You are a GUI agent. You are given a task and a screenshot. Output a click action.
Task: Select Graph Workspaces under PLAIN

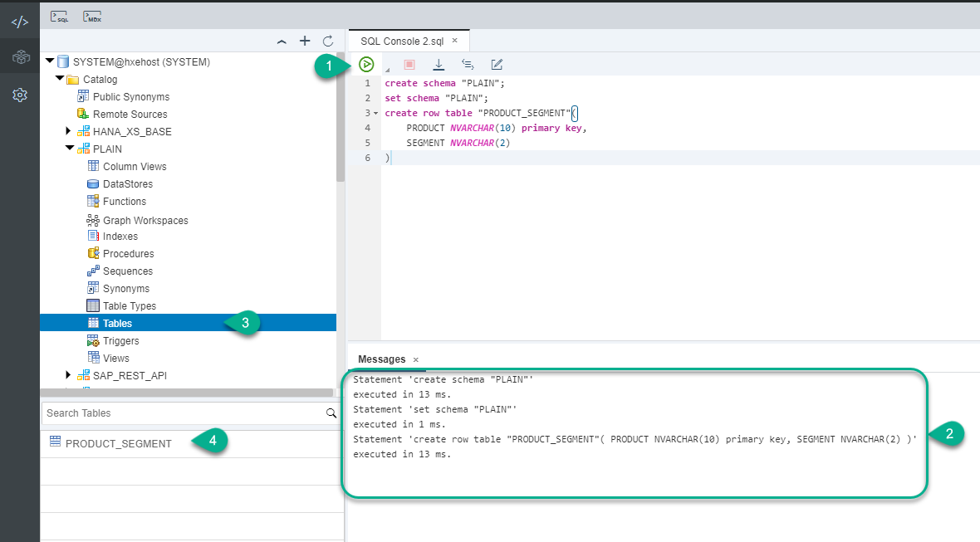click(x=145, y=221)
